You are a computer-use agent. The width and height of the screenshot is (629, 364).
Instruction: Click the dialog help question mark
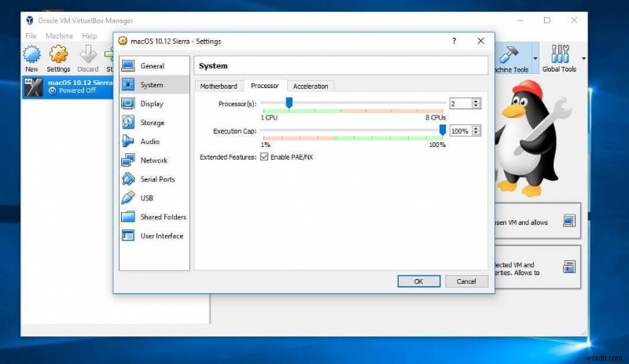454,41
